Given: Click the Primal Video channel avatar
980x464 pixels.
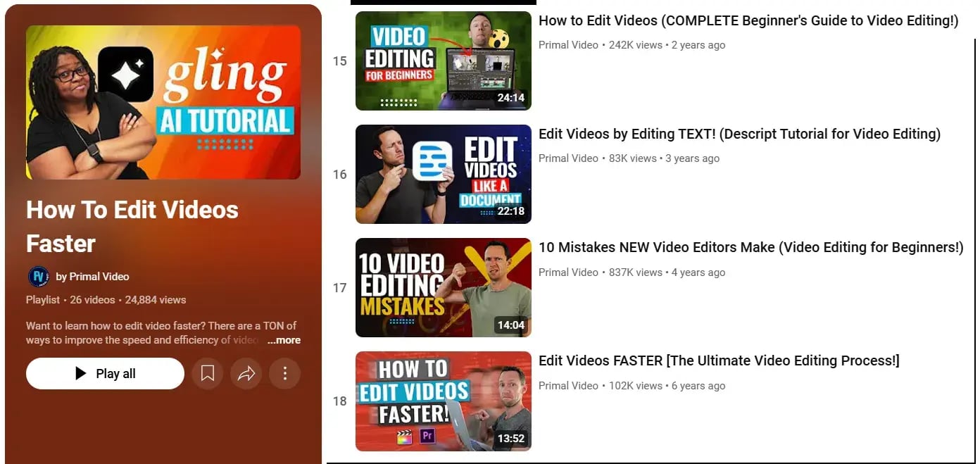Looking at the screenshot, I should 38,277.
